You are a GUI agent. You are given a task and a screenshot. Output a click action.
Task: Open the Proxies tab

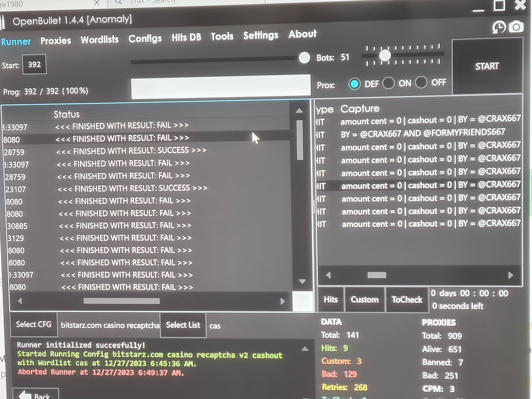tap(56, 41)
